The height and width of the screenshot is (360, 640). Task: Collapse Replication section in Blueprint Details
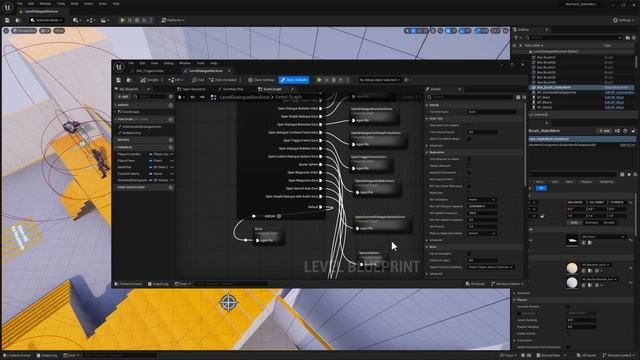click(427, 152)
